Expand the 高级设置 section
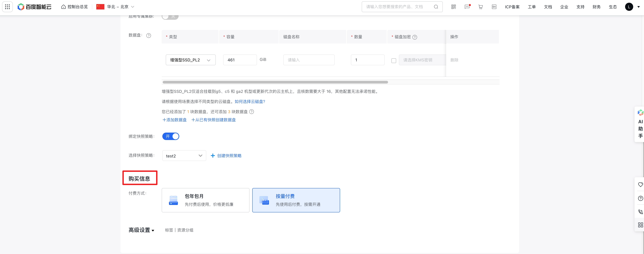Image resolution: width=644 pixels, height=254 pixels. 142,230
